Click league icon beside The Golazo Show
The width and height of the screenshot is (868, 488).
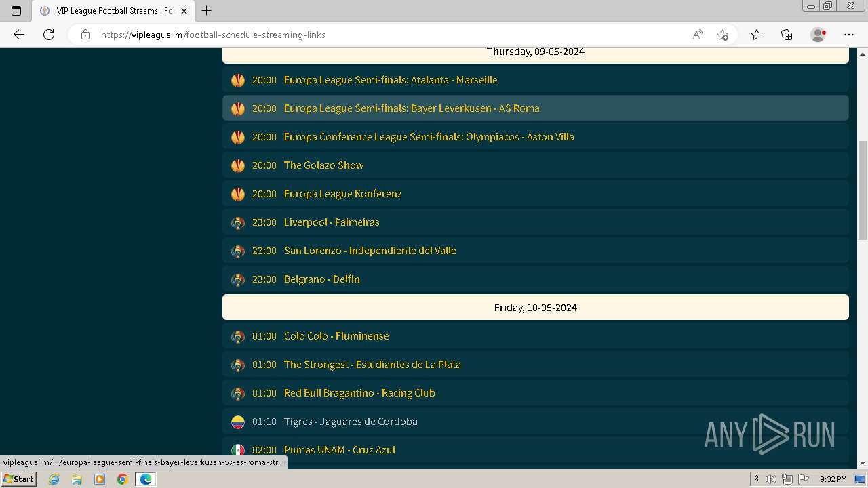[237, 165]
